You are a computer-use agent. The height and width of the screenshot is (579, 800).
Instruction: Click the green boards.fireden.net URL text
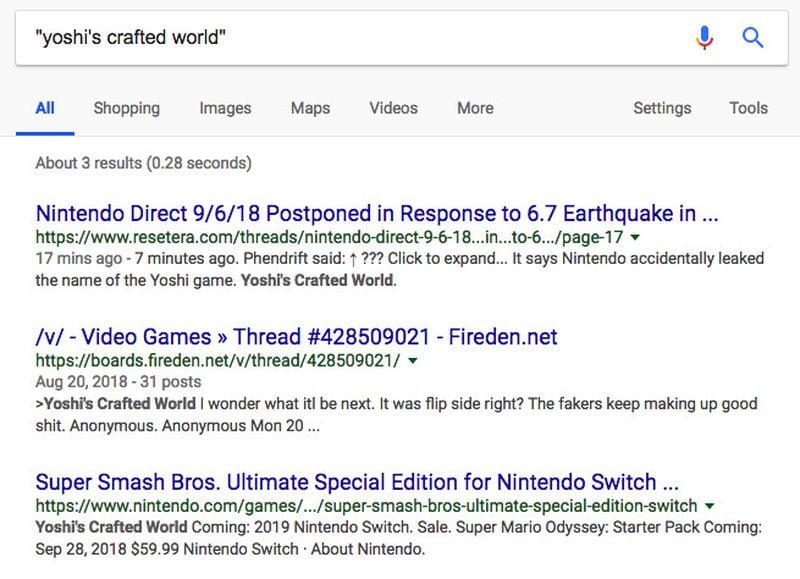[x=218, y=361]
